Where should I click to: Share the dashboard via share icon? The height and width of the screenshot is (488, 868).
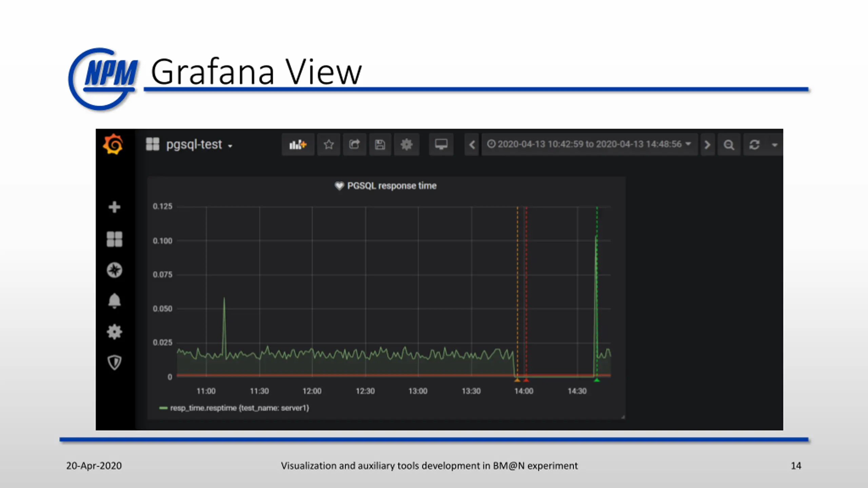click(354, 145)
